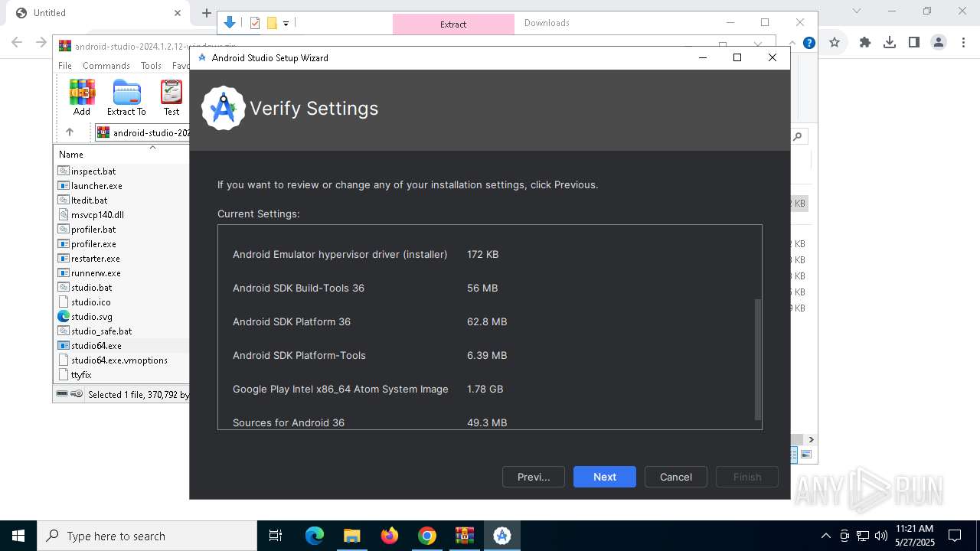Open Explorer help question mark icon
980x551 pixels.
[x=808, y=43]
